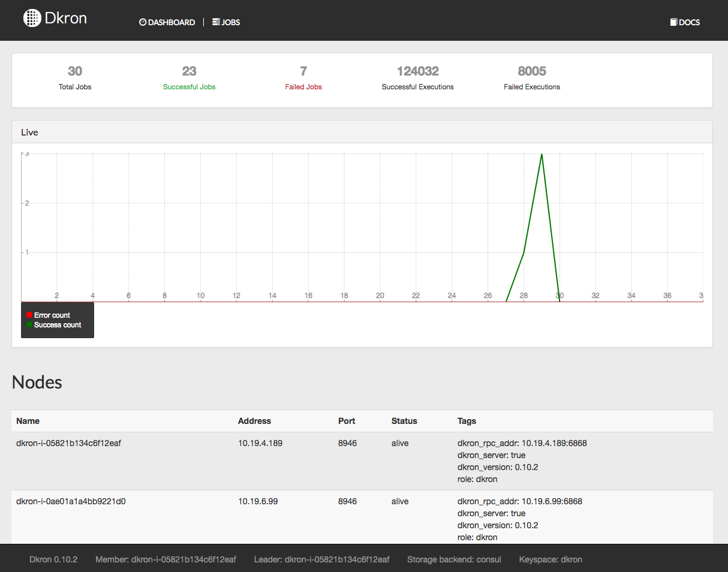Click role: dkron tag for node 10.19.4.189
The image size is (728, 572).
(x=477, y=479)
